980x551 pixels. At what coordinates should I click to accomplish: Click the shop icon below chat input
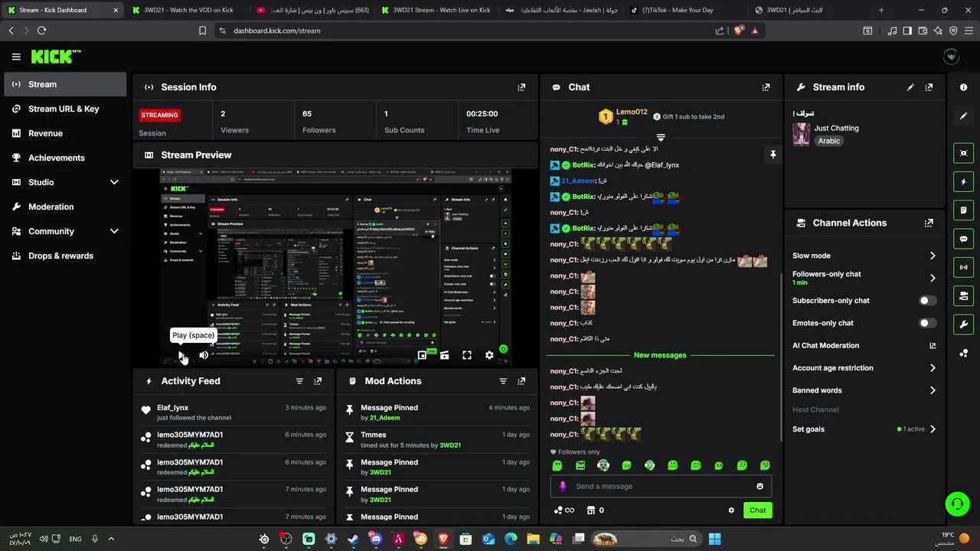point(591,510)
